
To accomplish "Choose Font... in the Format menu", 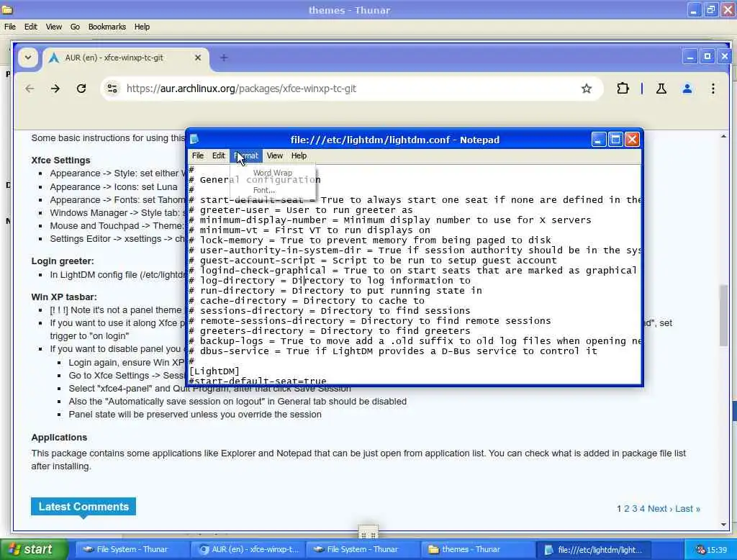I will click(264, 190).
